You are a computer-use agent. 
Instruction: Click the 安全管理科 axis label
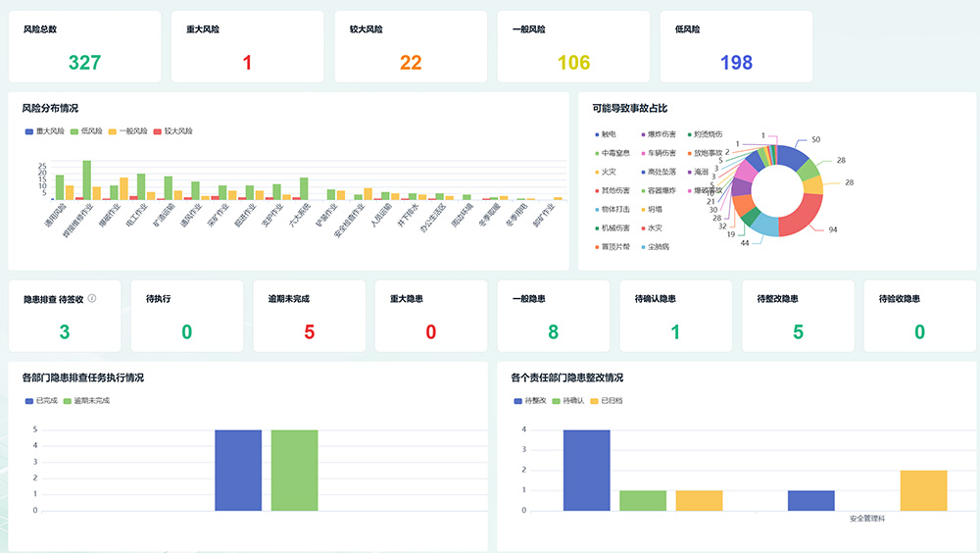tap(867, 519)
